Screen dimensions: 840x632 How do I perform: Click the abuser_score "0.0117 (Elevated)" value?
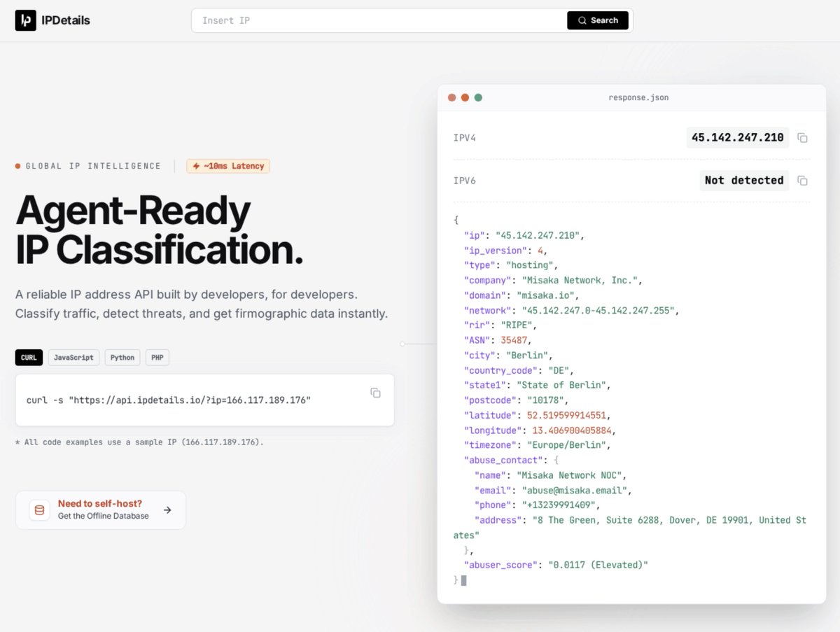pos(598,565)
